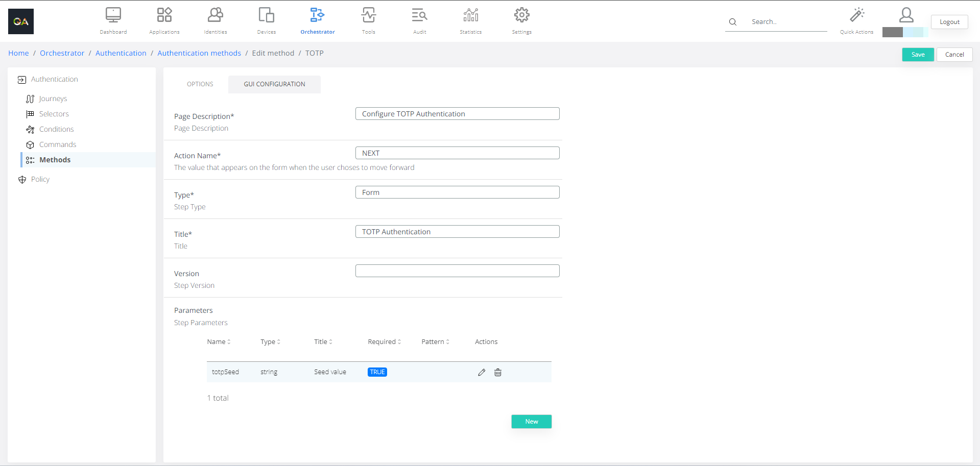Edit the totpSeed parameter with pencil icon
Viewport: 980px width, 466px height.
pos(482,373)
